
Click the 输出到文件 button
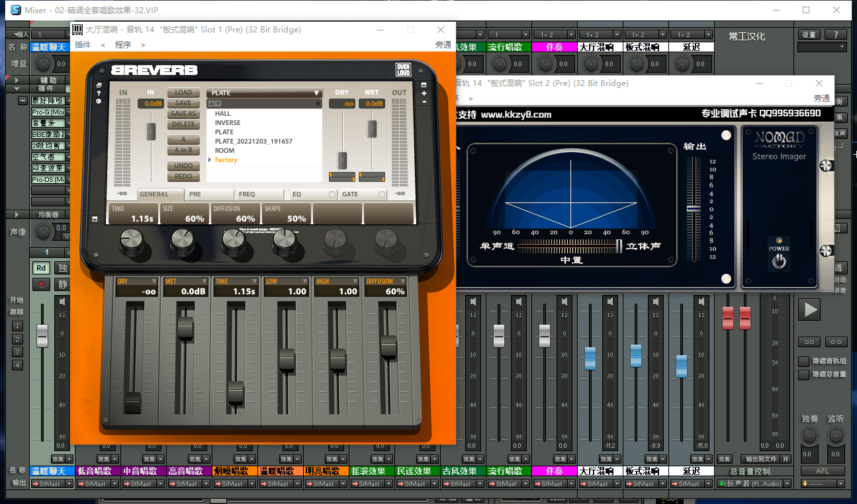[760, 459]
